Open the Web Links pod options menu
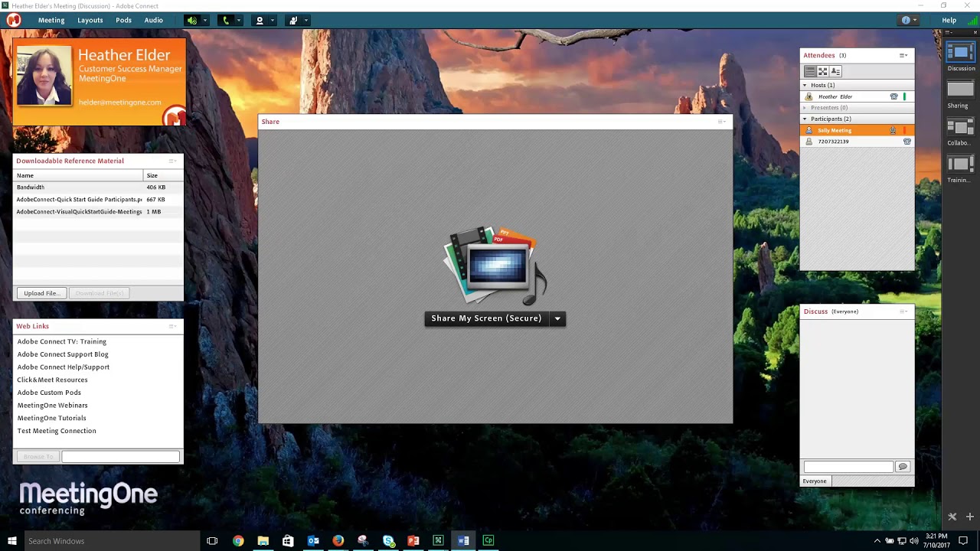Image resolution: width=980 pixels, height=551 pixels. (x=173, y=326)
